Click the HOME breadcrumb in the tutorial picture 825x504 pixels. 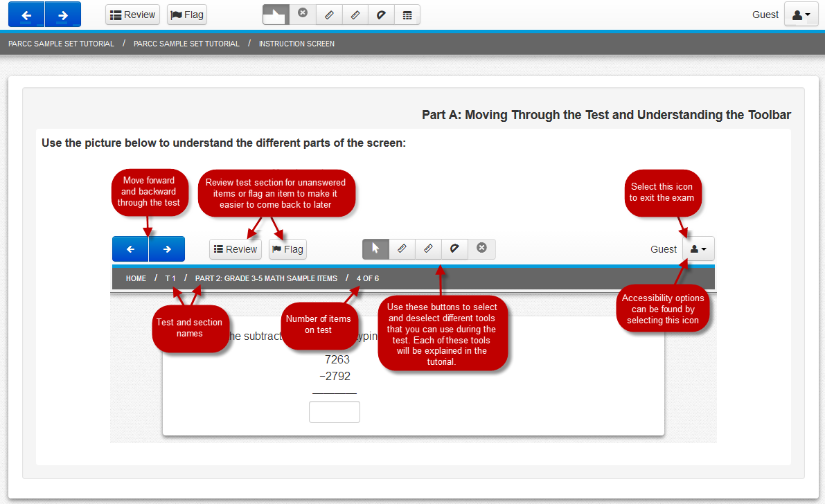[x=136, y=278]
